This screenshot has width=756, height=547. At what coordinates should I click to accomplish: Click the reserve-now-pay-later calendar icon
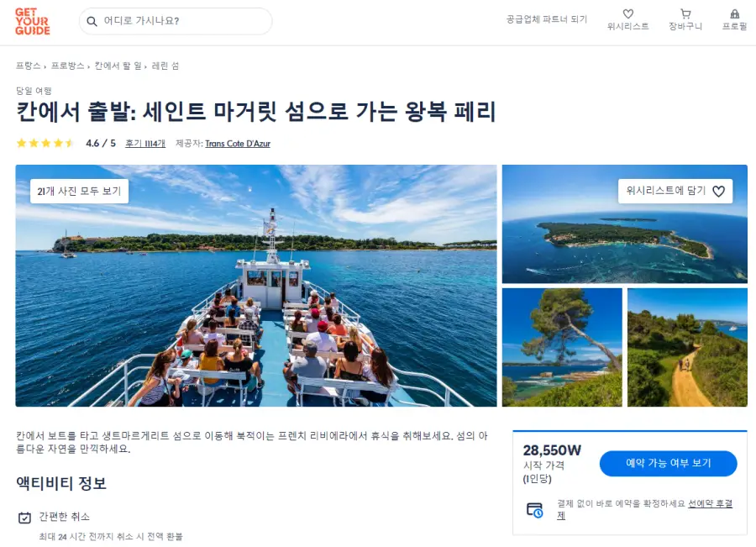(535, 510)
